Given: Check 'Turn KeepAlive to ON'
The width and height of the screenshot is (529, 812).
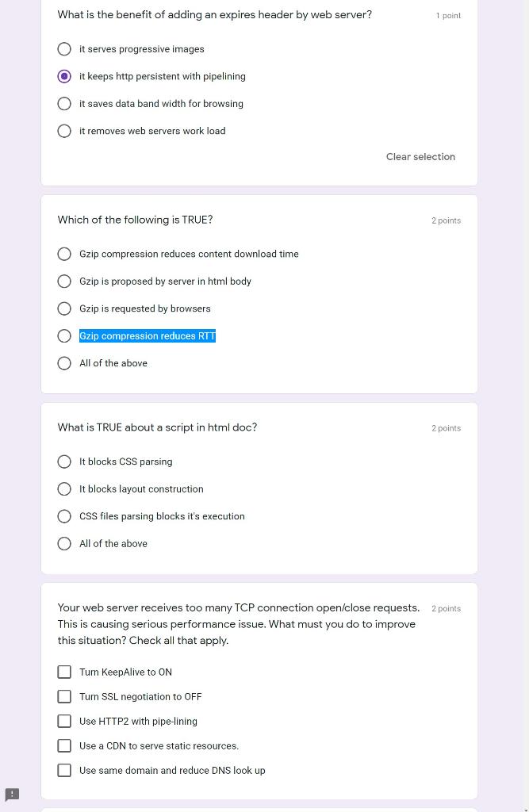Looking at the screenshot, I should [x=64, y=672].
